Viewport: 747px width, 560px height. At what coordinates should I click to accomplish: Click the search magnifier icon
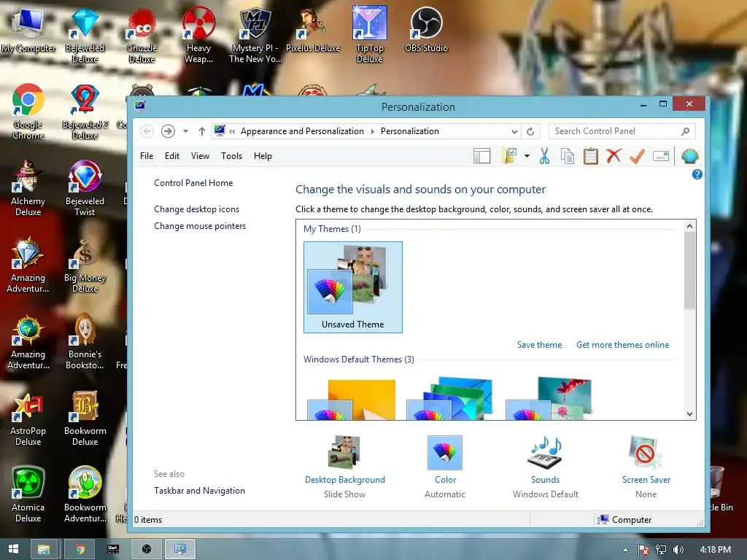point(686,131)
